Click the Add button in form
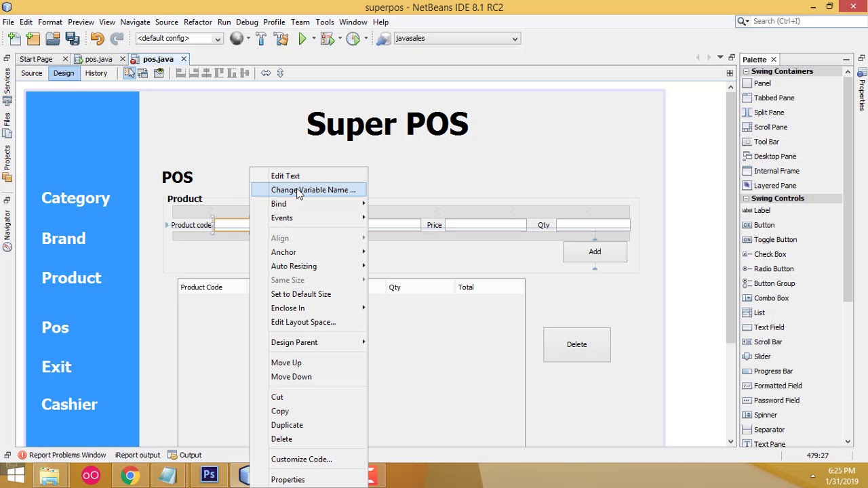Image resolution: width=868 pixels, height=488 pixels. coord(595,252)
